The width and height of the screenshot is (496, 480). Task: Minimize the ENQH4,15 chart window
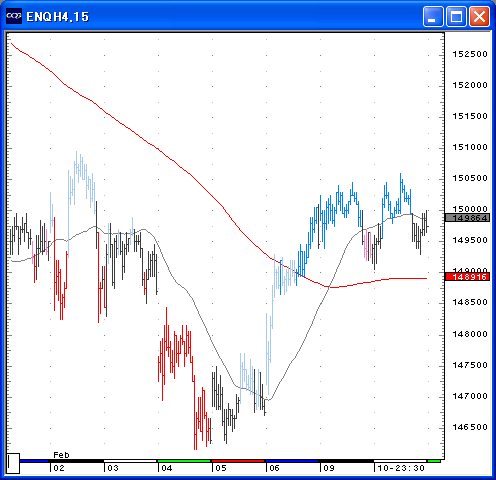point(433,16)
